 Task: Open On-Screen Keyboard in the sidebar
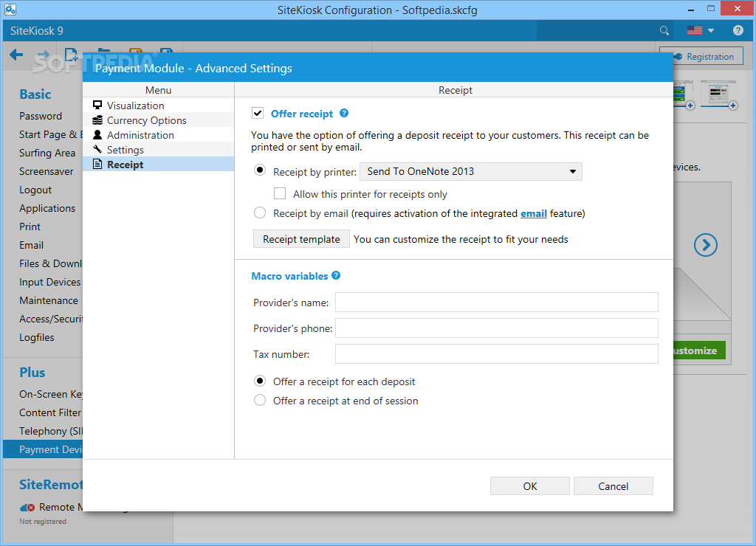[x=51, y=394]
